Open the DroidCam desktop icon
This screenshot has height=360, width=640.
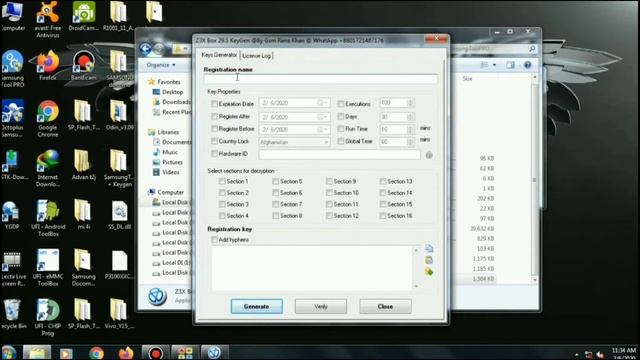click(x=83, y=16)
